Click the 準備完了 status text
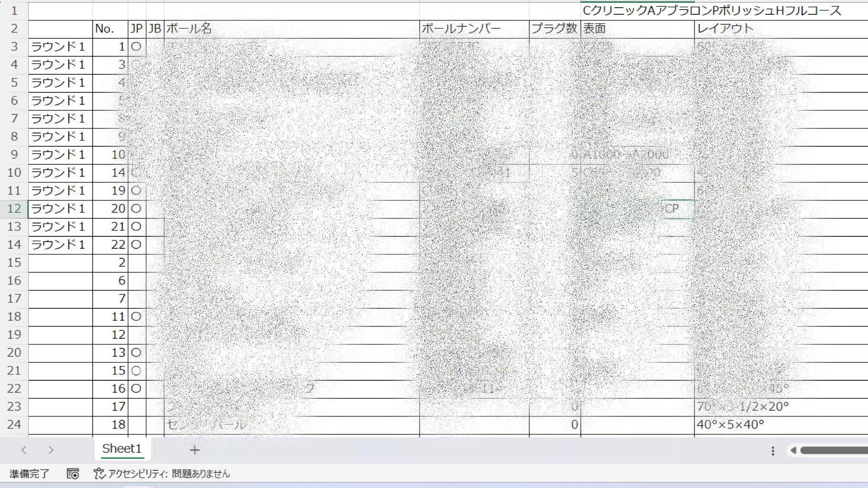868x488 pixels. pyautogui.click(x=29, y=474)
